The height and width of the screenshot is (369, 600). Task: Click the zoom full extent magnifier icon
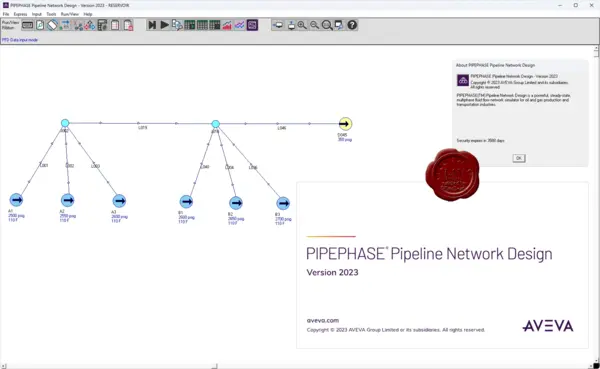pyautogui.click(x=327, y=25)
